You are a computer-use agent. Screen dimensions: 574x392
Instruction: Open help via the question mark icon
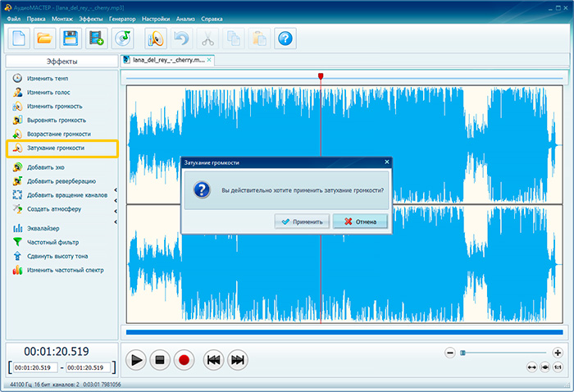pos(285,37)
